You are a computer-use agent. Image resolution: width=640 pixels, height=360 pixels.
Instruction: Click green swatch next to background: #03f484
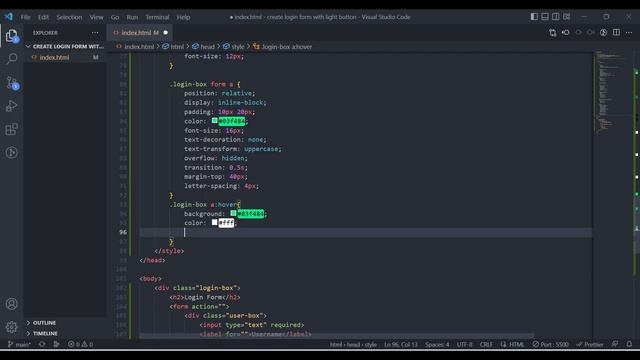tap(233, 213)
